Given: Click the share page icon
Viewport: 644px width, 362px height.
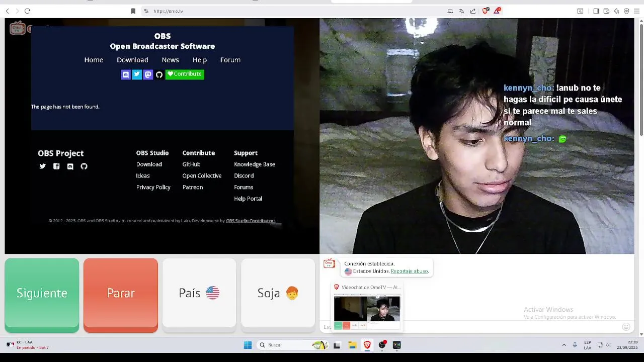Looking at the screenshot, I should pyautogui.click(x=473, y=11).
